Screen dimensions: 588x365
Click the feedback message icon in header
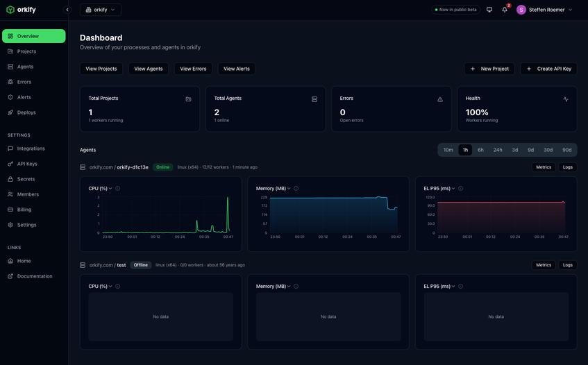click(x=489, y=10)
